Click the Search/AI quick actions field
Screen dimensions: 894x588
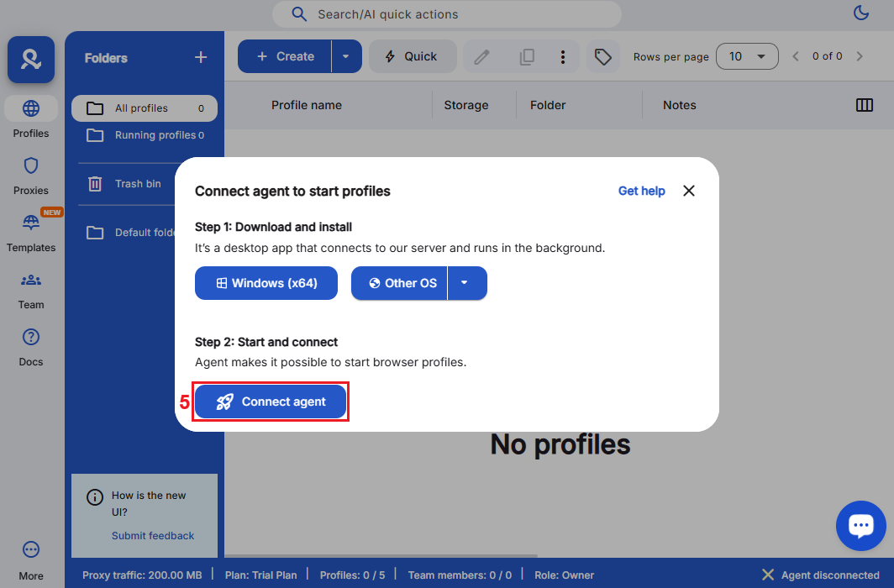point(446,14)
